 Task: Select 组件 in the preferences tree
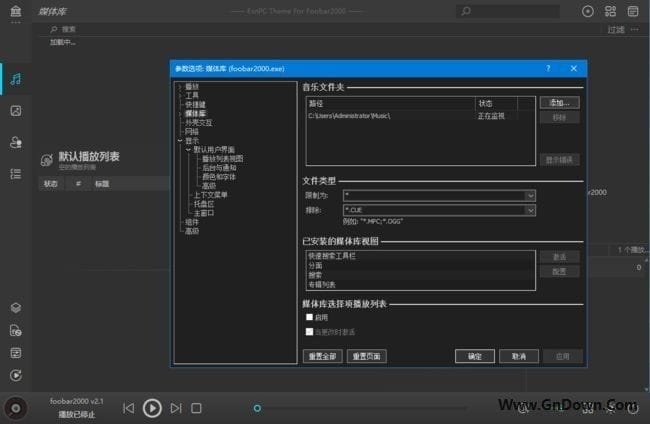192,222
